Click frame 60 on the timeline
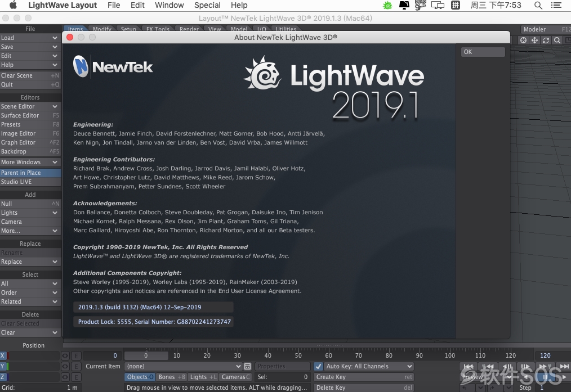This screenshot has width=571, height=392. pyautogui.click(x=328, y=355)
